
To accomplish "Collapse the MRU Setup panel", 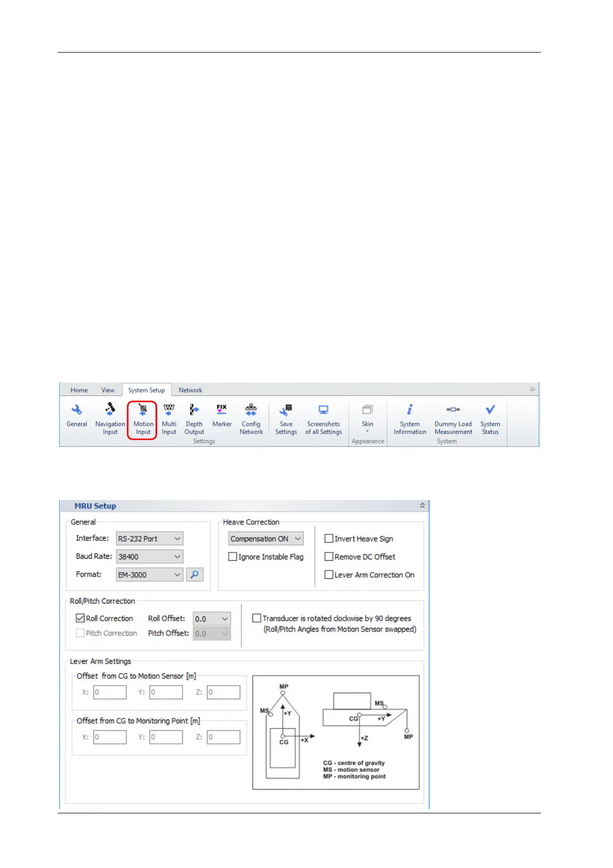I will tap(422, 506).
